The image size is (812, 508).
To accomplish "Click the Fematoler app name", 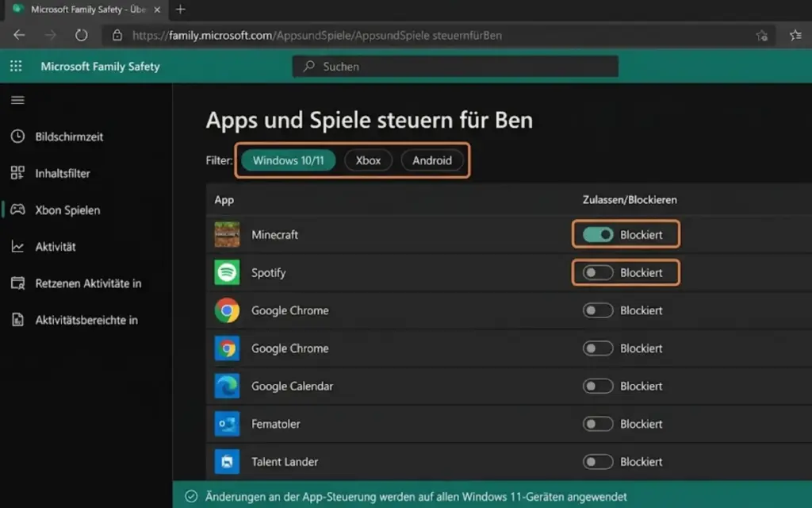I will [x=275, y=424].
